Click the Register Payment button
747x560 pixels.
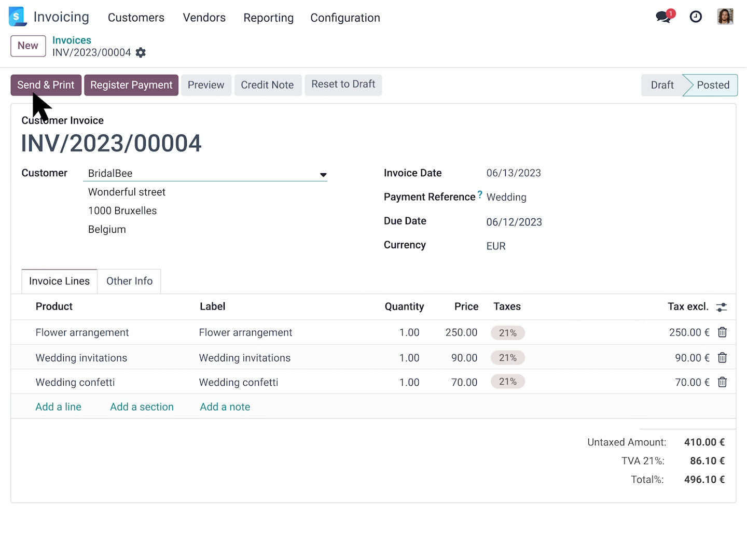pos(131,85)
